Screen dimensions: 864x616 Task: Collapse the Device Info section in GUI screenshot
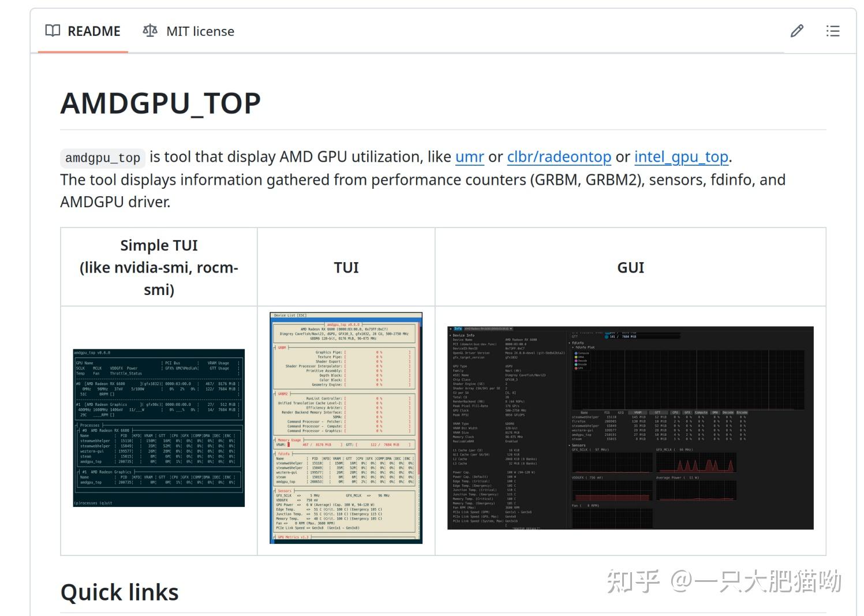pyautogui.click(x=463, y=335)
